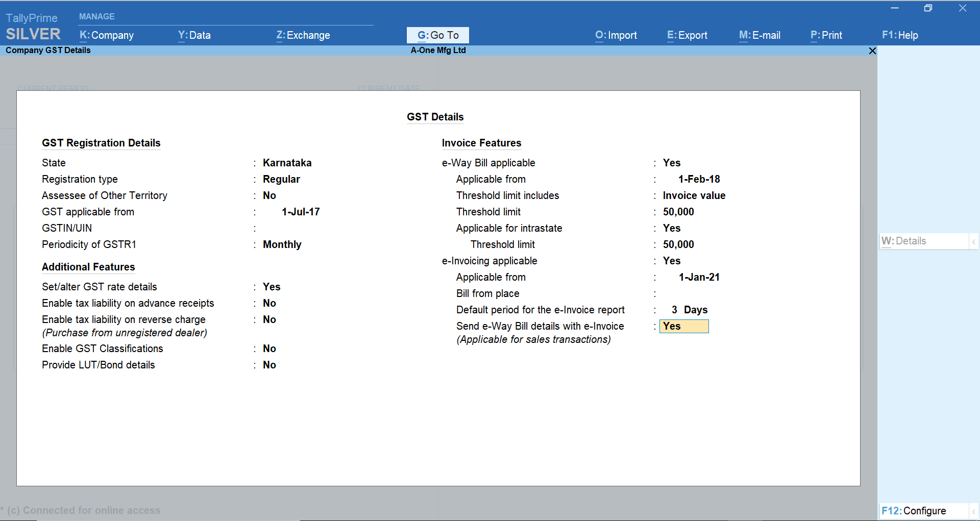This screenshot has width=980, height=521.
Task: Open the Y: Data menu
Action: click(x=194, y=35)
